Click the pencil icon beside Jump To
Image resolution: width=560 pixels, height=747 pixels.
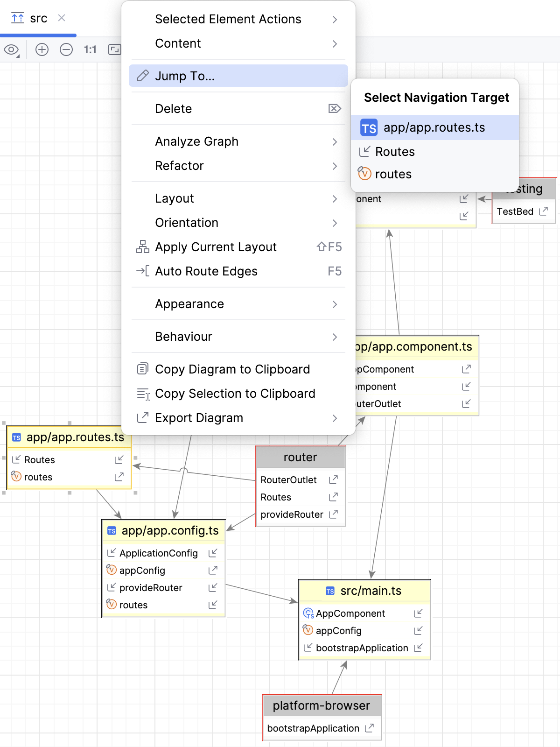click(143, 76)
